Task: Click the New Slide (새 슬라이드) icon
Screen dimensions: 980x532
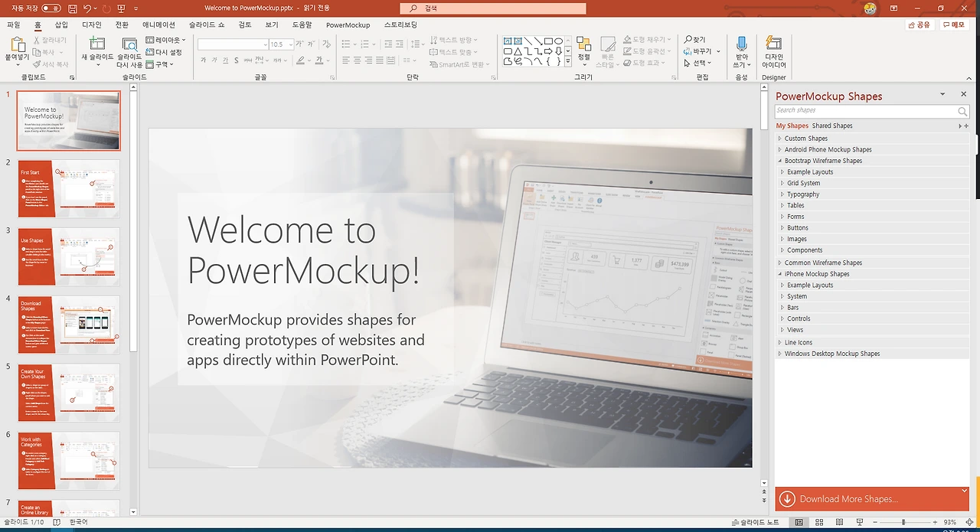Action: click(x=97, y=44)
